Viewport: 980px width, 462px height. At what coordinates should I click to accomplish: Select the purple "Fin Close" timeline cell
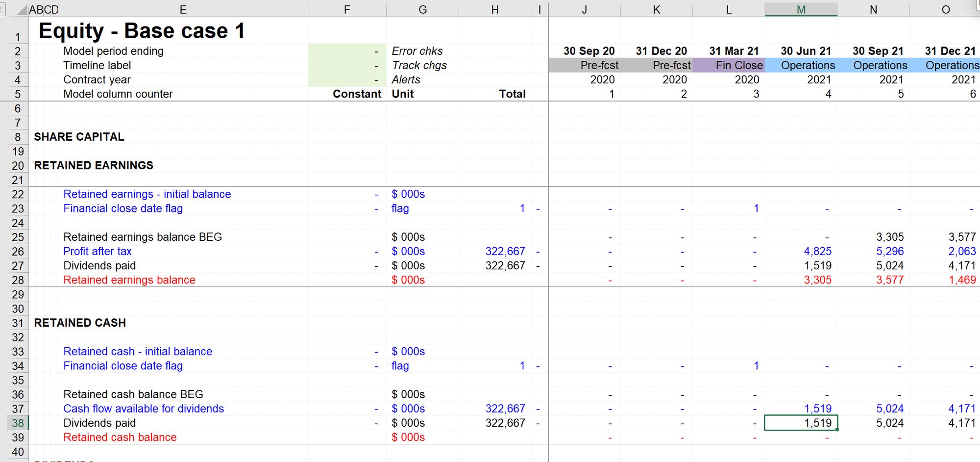729,65
